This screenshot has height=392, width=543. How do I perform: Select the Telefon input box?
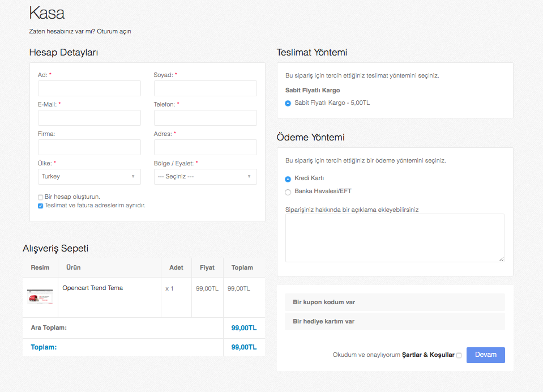(x=205, y=118)
